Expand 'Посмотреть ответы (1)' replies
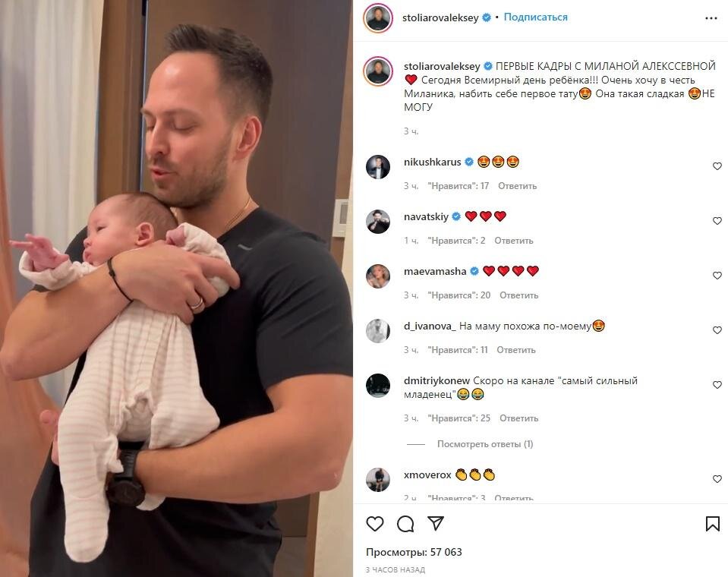The image size is (728, 577). point(485,444)
